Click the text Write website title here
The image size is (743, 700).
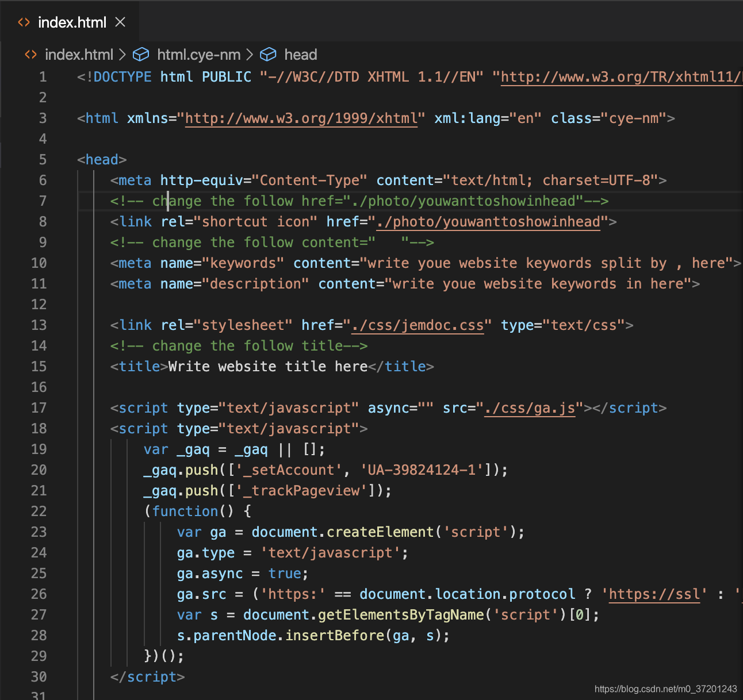pos(268,367)
